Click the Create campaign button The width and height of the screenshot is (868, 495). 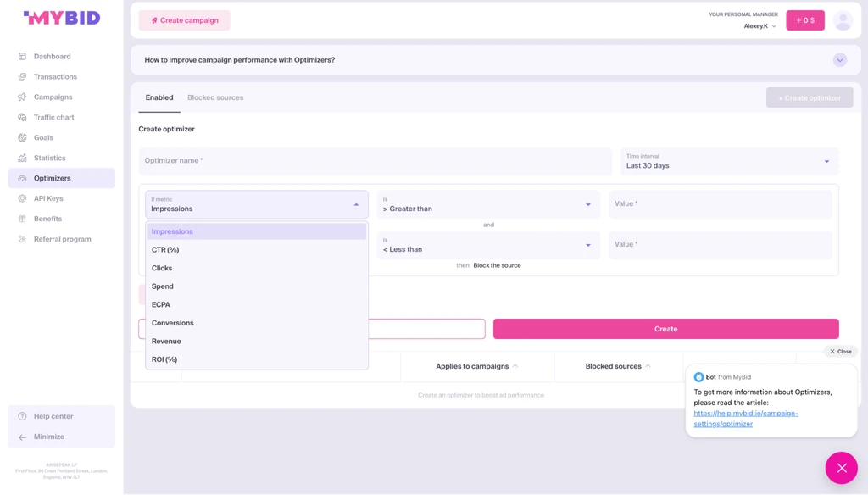184,20
